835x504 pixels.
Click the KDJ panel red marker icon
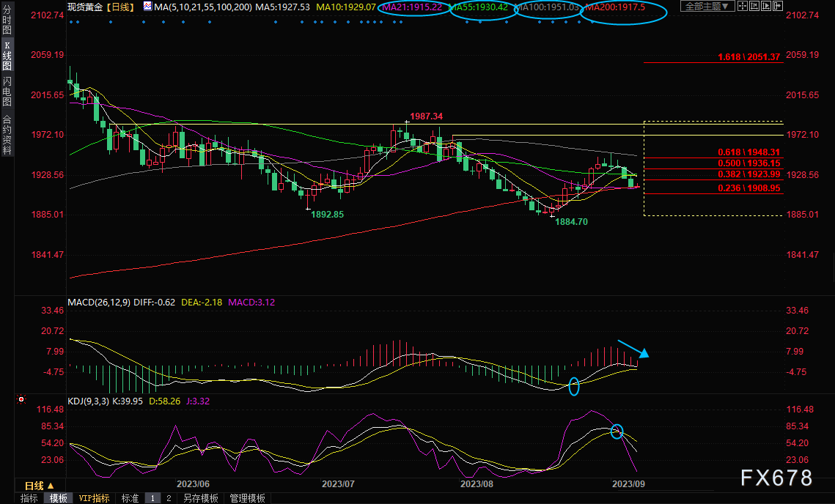[x=21, y=399]
